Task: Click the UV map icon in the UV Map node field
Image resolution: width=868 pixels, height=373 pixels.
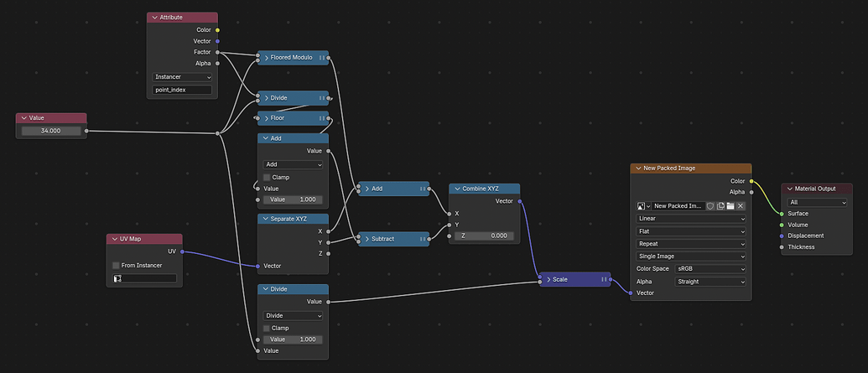Action: pyautogui.click(x=117, y=278)
